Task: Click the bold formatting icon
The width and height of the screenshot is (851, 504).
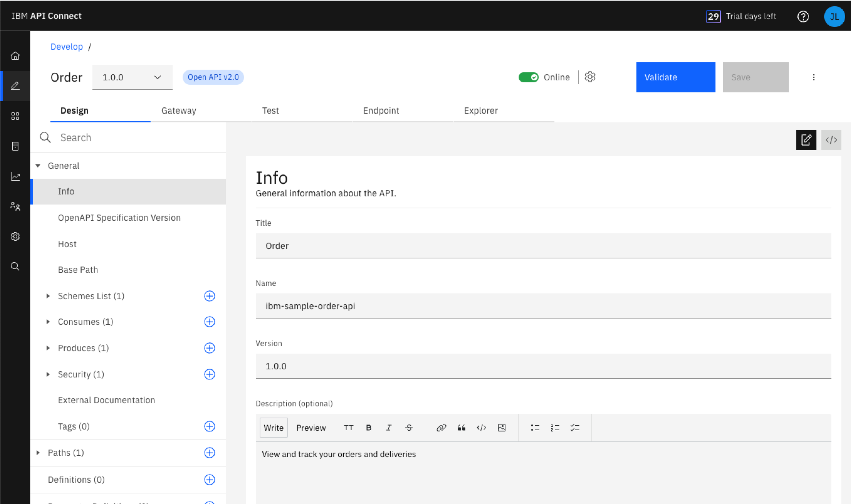Action: tap(368, 427)
